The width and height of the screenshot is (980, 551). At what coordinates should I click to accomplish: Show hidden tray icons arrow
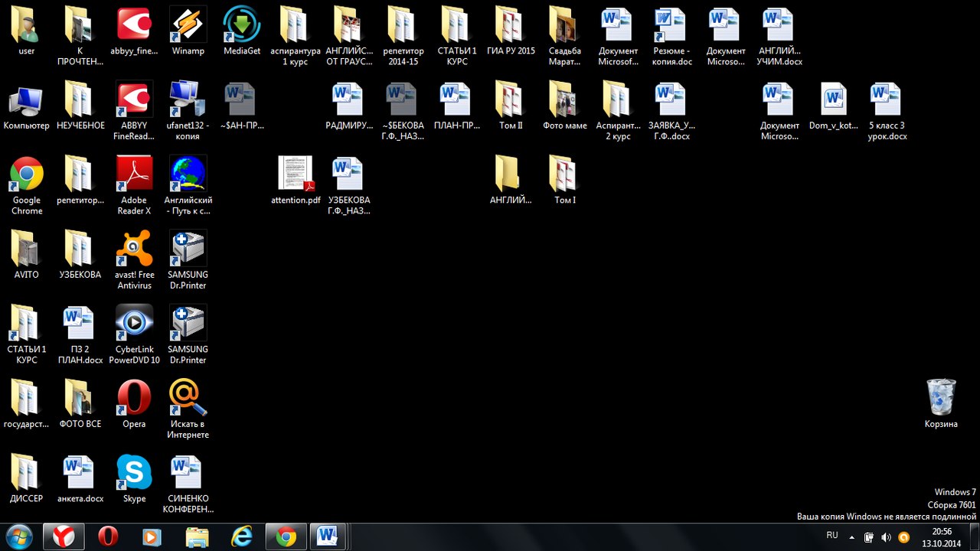pyautogui.click(x=852, y=537)
